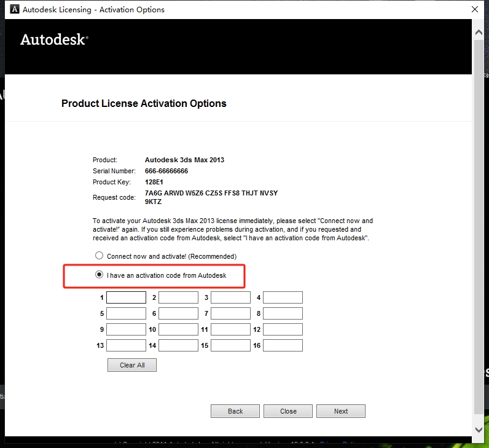The width and height of the screenshot is (489, 448).
Task: Close the Activation Options window with X
Action: 475,10
